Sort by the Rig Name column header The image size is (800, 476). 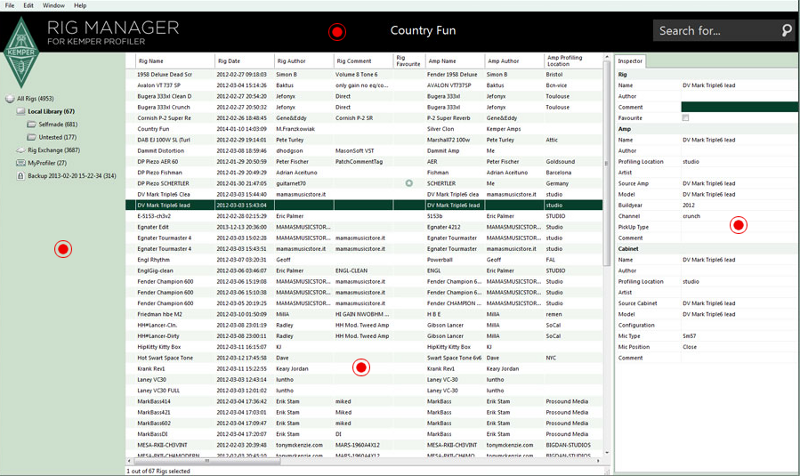click(x=174, y=61)
